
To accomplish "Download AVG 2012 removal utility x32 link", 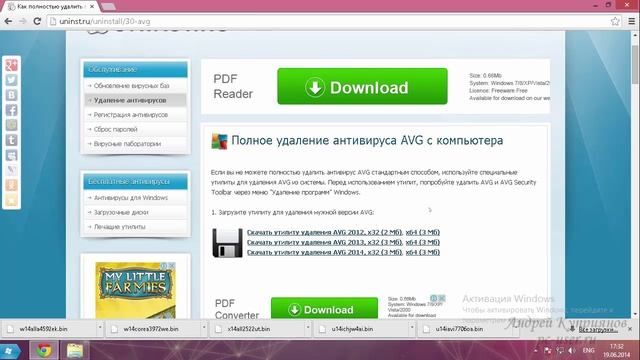I will pyautogui.click(x=324, y=232).
